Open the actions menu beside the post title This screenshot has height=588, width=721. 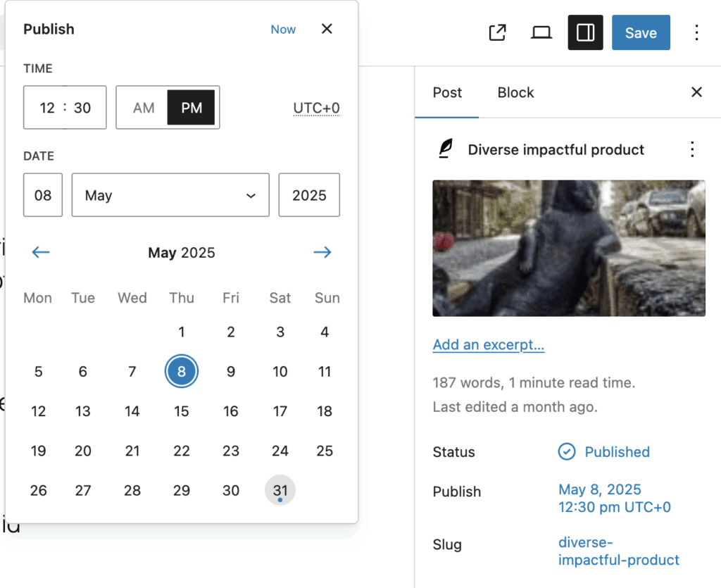692,149
